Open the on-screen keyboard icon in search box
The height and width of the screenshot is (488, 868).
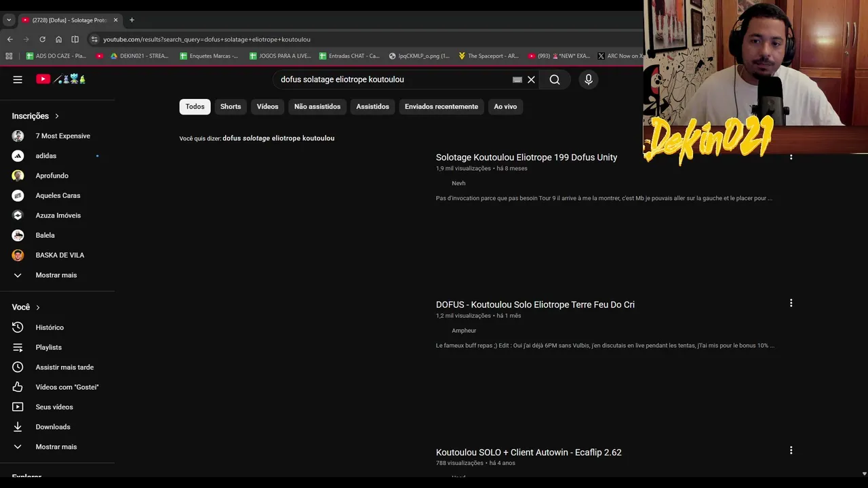[517, 79]
